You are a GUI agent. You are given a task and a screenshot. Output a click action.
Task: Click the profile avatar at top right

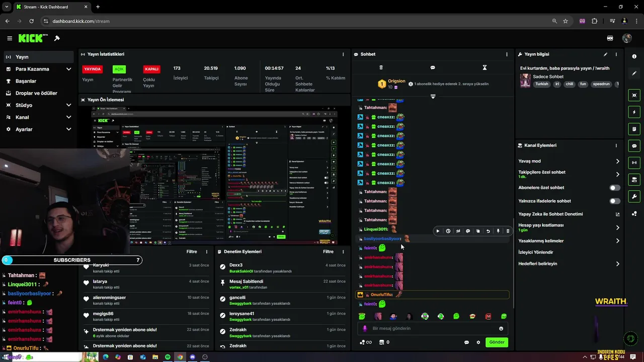[x=627, y=38]
